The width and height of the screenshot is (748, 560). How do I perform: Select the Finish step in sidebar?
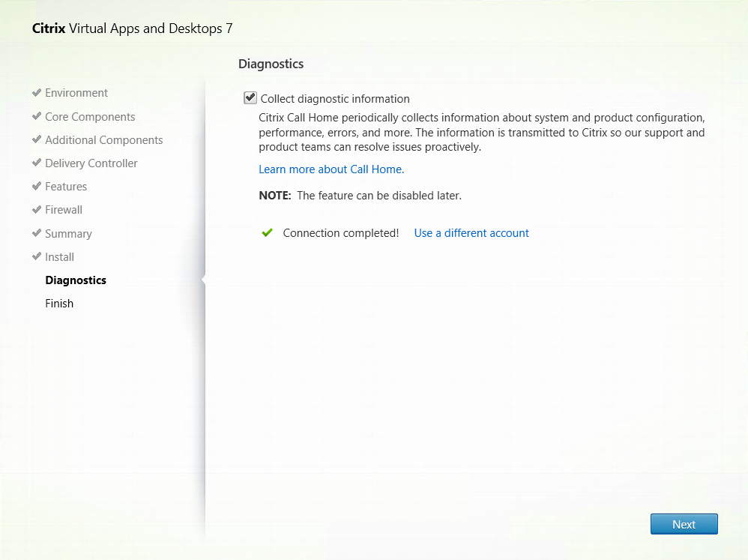click(59, 304)
